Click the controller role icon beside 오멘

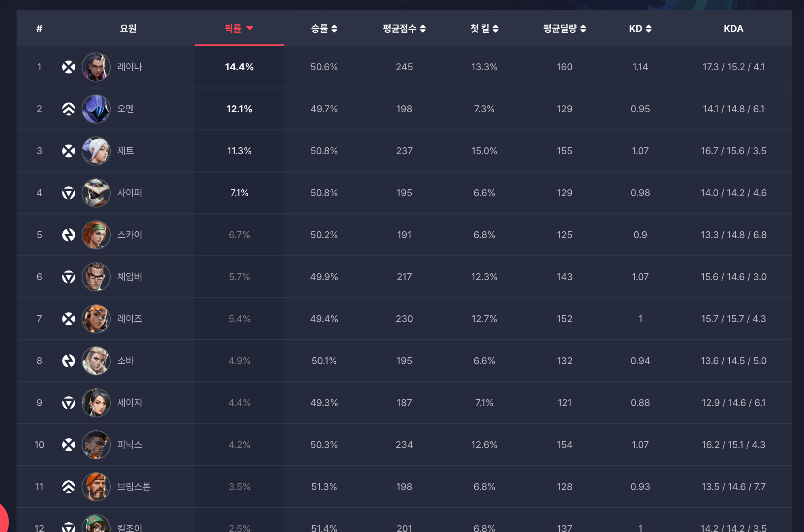tap(69, 109)
